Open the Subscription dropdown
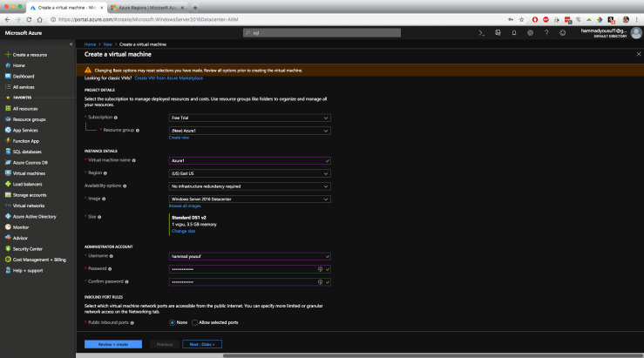The image size is (644, 358). pos(250,118)
